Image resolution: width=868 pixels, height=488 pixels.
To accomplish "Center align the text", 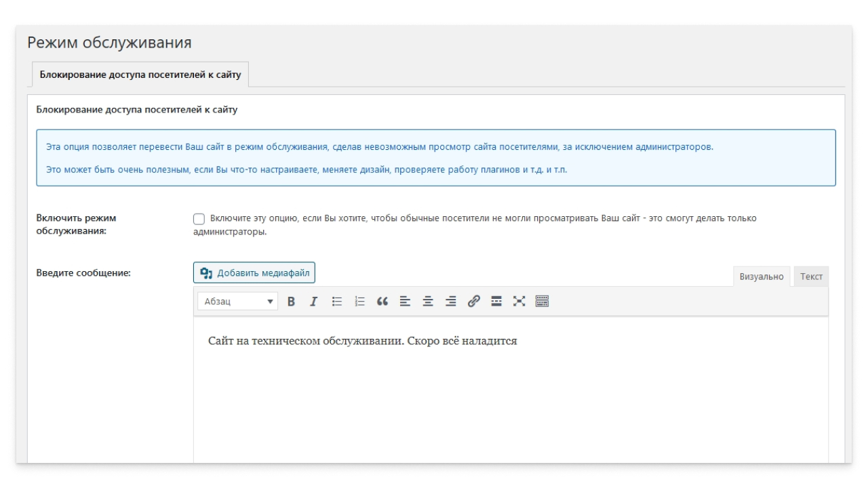I will click(428, 302).
